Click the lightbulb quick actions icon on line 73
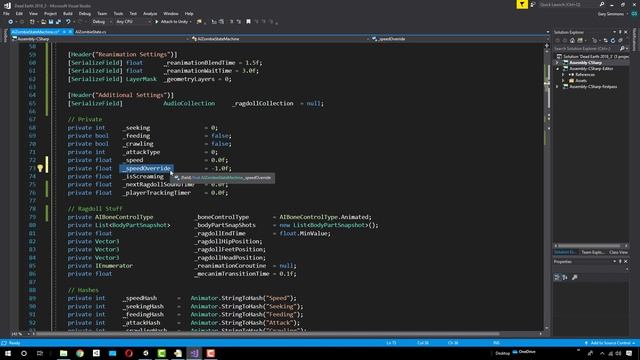This screenshot has height=360, width=640. pyautogui.click(x=40, y=168)
